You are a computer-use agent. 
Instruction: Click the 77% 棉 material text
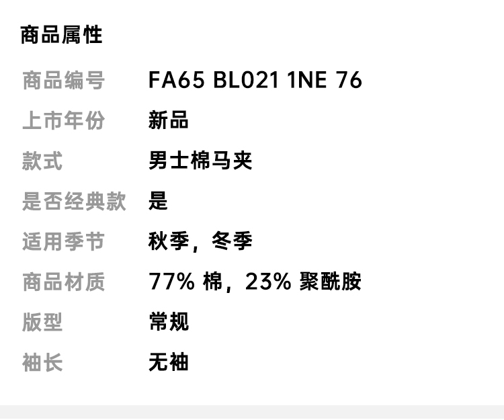click(x=185, y=282)
